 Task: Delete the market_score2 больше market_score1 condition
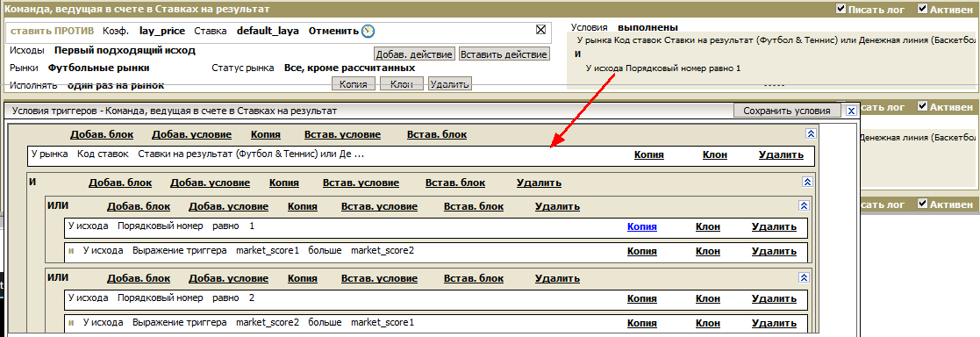775,323
